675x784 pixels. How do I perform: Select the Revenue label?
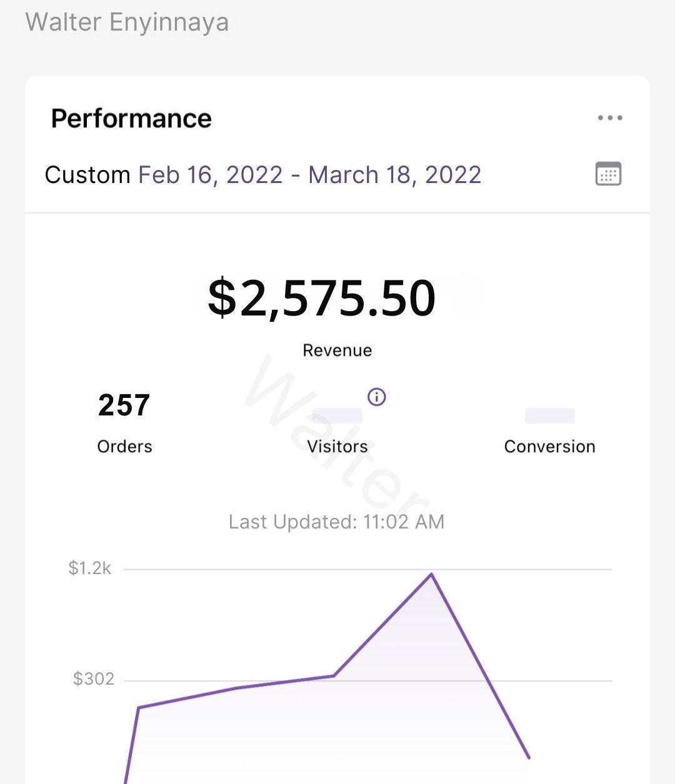point(337,350)
